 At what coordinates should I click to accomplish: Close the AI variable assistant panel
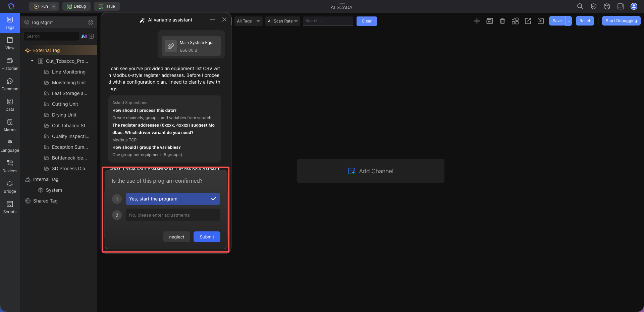coord(224,20)
